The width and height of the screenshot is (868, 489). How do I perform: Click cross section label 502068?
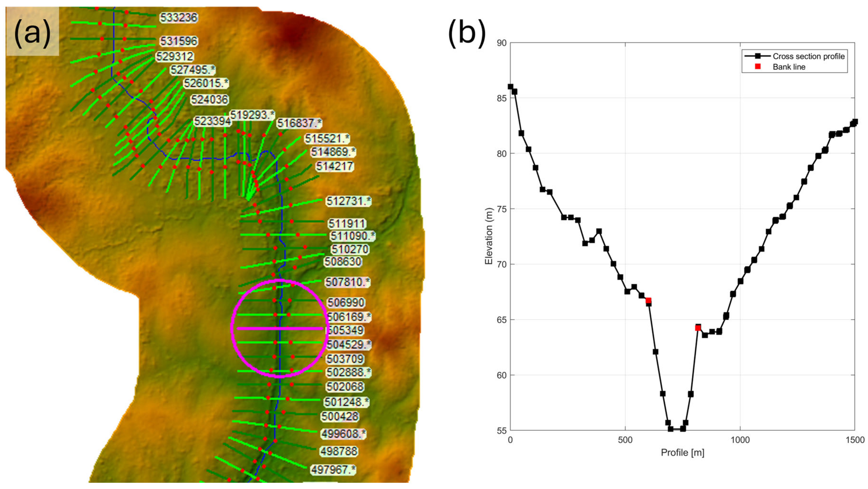tap(345, 386)
